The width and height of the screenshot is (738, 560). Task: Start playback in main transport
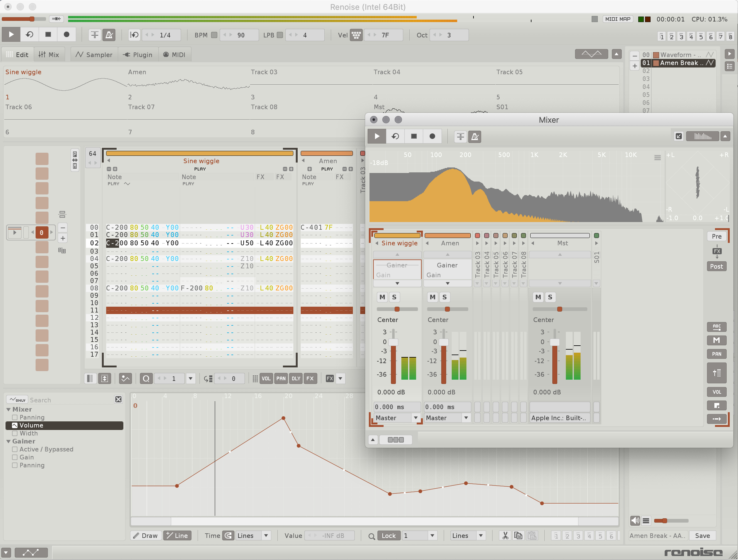tap(11, 35)
